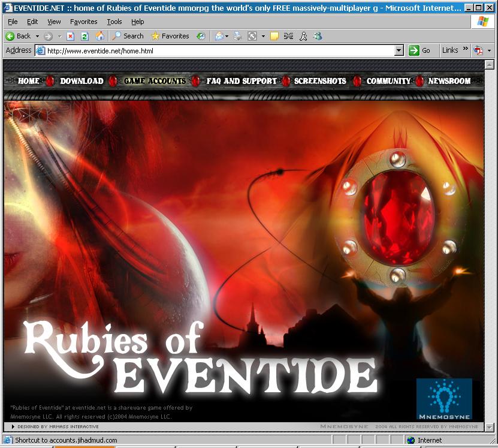Open the Edit menu
The height and width of the screenshot is (448, 498).
coord(32,22)
